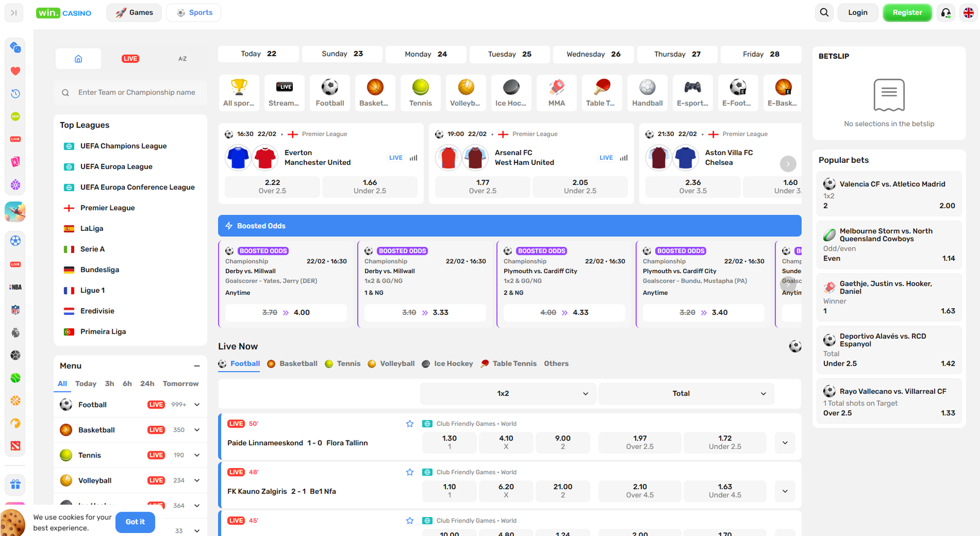The width and height of the screenshot is (980, 536).
Task: Toggle the LIVE filter in sidebar
Action: click(130, 59)
